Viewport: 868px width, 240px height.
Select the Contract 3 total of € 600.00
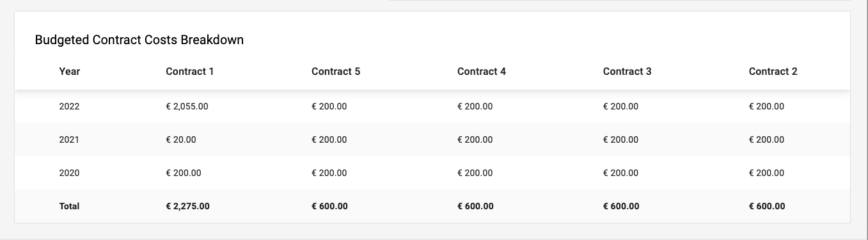pos(621,206)
